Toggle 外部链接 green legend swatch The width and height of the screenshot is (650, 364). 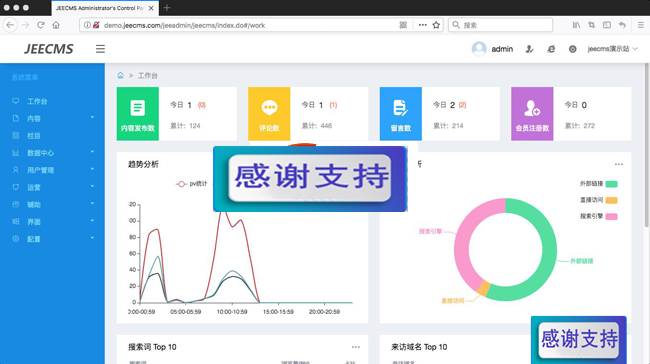point(611,184)
